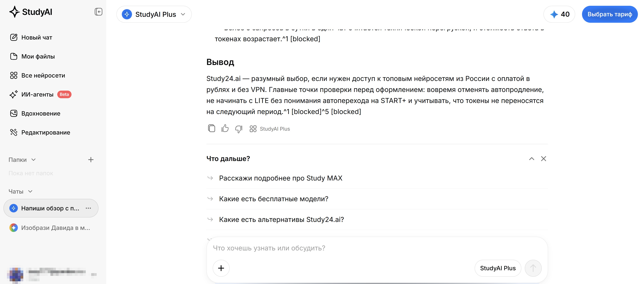Viewport: 644px width, 284px height.
Task: Open user profile at sidebar bottom
Action: point(52,274)
